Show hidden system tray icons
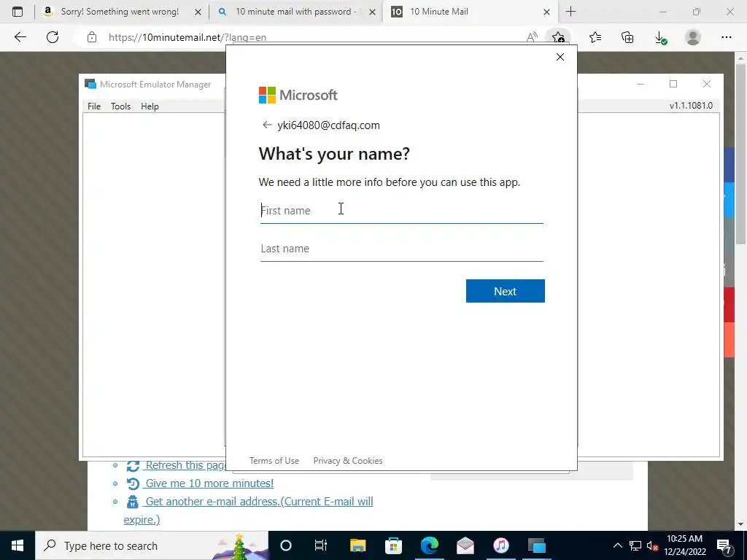Image resolution: width=747 pixels, height=560 pixels. coord(617,545)
